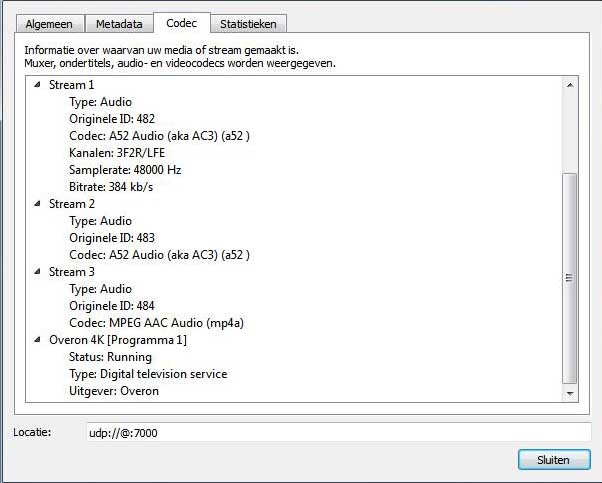Click the scrollbar up arrow
602x483 pixels.
click(570, 85)
